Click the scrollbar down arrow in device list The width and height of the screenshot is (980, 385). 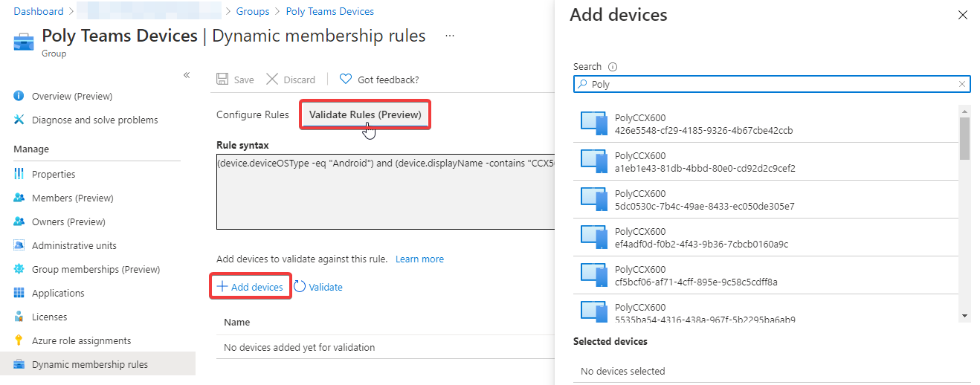pyautogui.click(x=964, y=316)
